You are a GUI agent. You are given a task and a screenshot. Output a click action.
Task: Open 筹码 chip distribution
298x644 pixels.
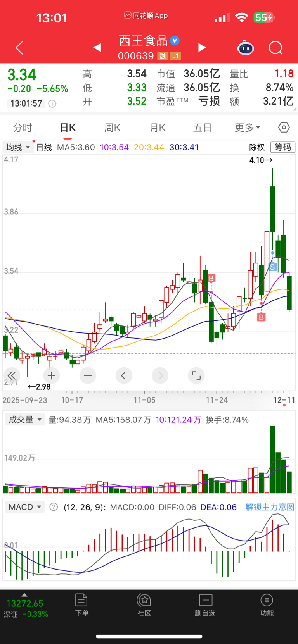282,147
